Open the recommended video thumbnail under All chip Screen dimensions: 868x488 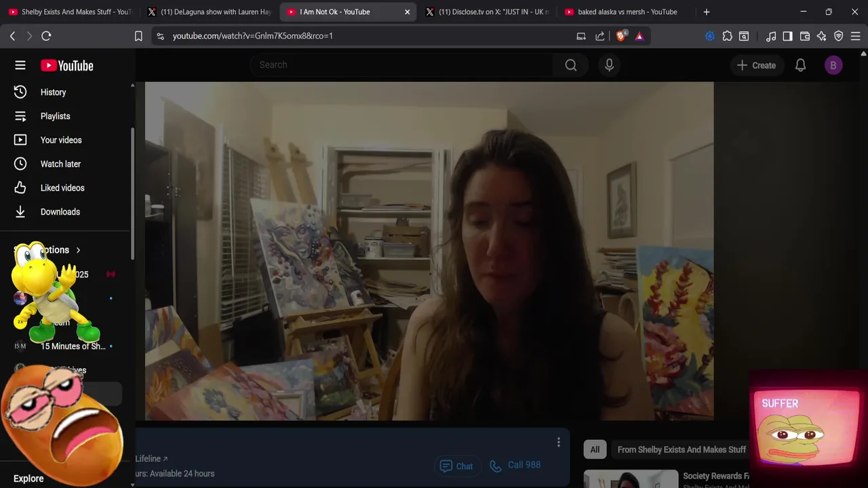631,479
